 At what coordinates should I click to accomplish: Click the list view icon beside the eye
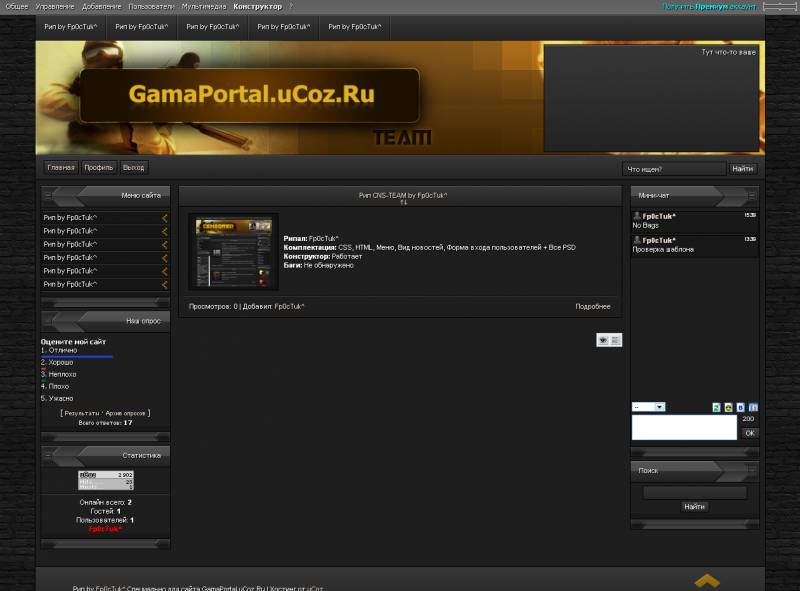[616, 340]
